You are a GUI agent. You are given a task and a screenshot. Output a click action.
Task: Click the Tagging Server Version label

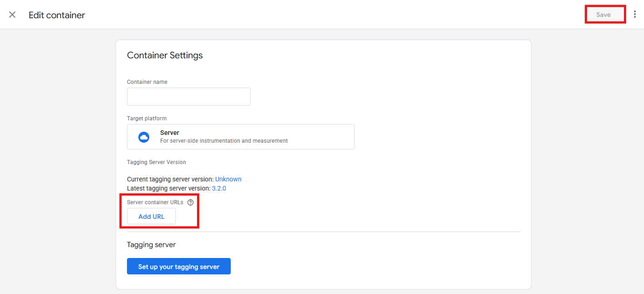pos(157,162)
